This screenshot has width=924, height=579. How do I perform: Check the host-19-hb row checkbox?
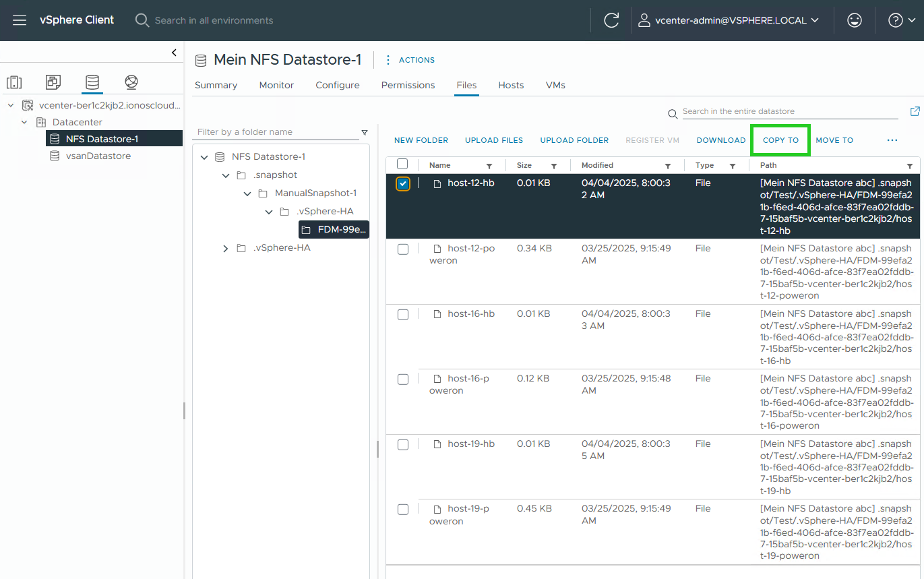[x=403, y=445]
